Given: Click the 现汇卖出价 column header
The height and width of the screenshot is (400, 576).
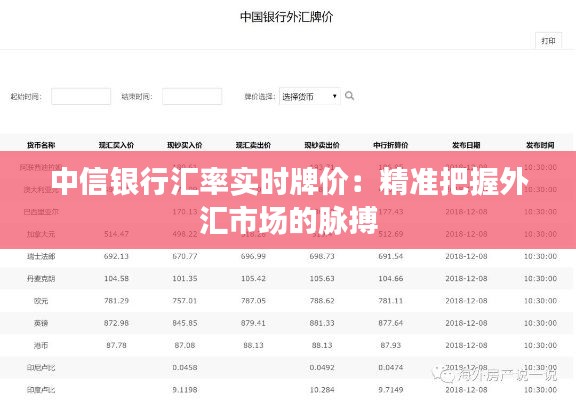Looking at the screenshot, I should click(x=253, y=145).
